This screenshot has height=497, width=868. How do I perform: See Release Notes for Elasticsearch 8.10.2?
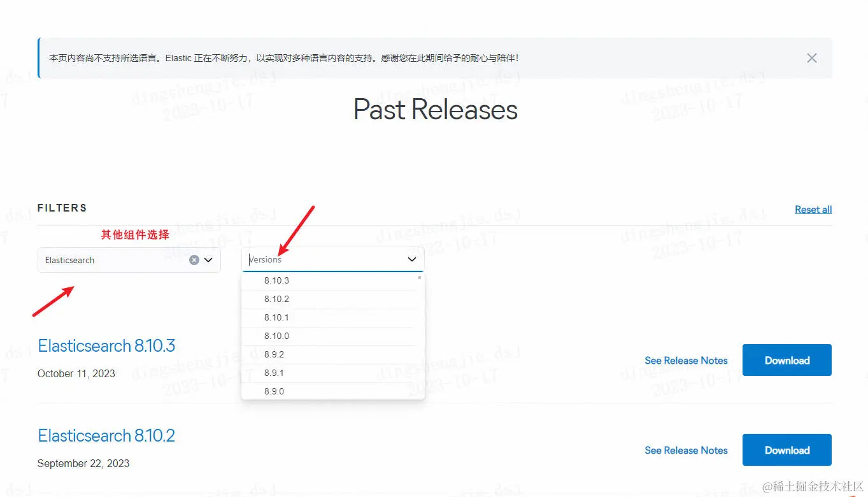[686, 450]
